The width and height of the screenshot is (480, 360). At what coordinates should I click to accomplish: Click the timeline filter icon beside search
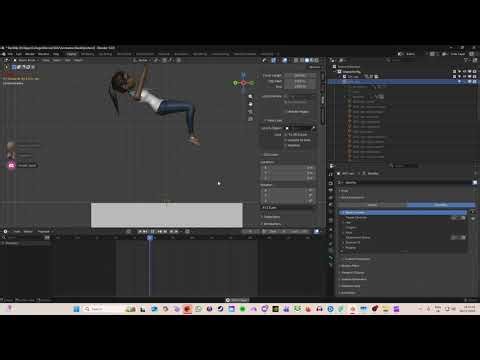(x=47, y=238)
